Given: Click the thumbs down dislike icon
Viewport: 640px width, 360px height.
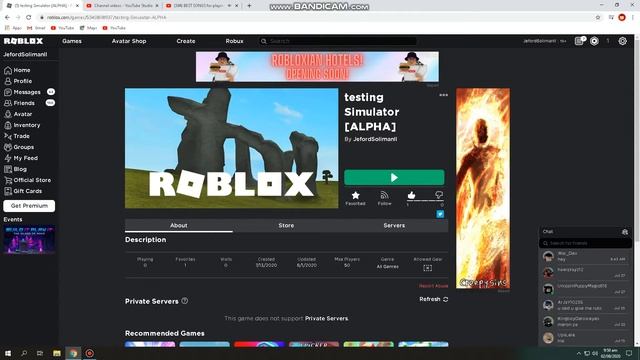Looking at the screenshot, I should 439,195.
